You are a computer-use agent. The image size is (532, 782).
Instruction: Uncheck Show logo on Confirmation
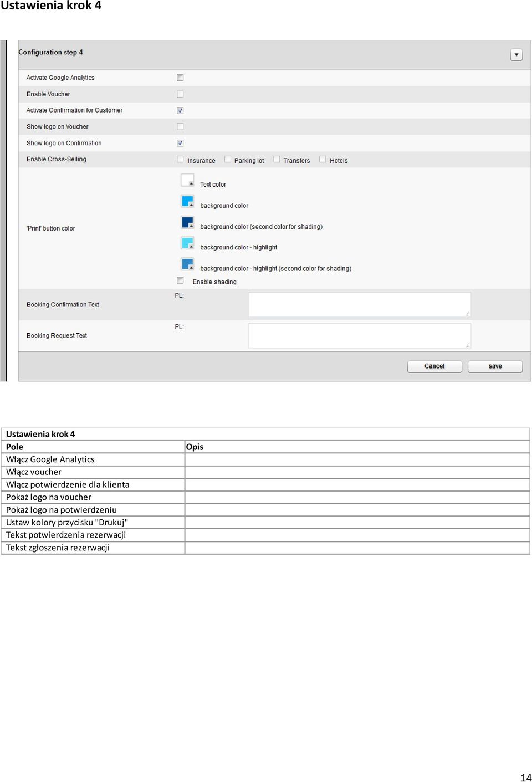[x=180, y=143]
